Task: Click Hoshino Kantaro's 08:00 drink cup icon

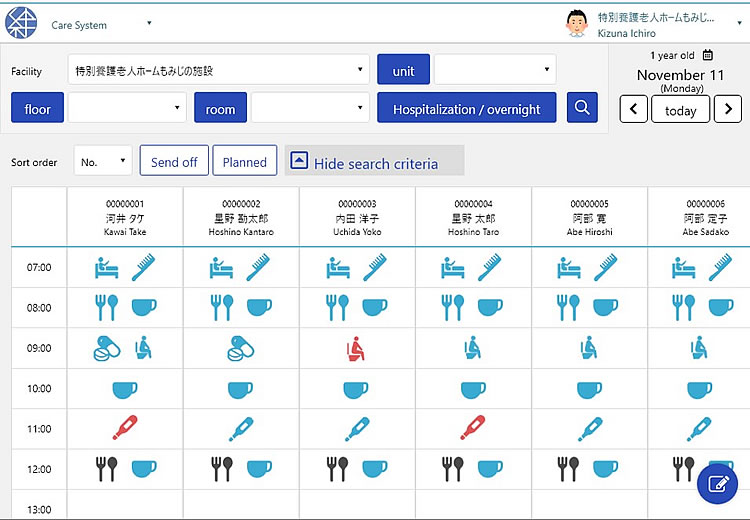Action: [259, 307]
